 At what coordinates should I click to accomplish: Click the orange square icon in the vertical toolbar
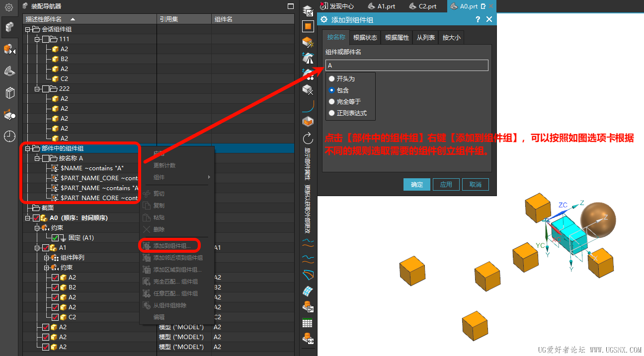(x=308, y=26)
